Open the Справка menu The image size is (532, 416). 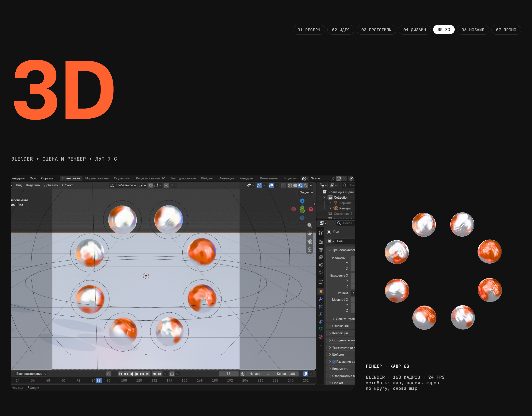[47, 178]
